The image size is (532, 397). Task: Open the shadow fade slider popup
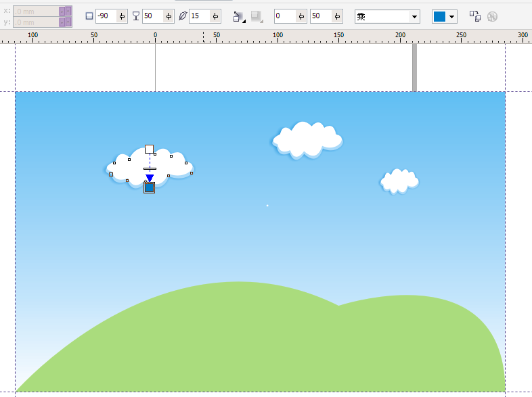click(x=301, y=16)
